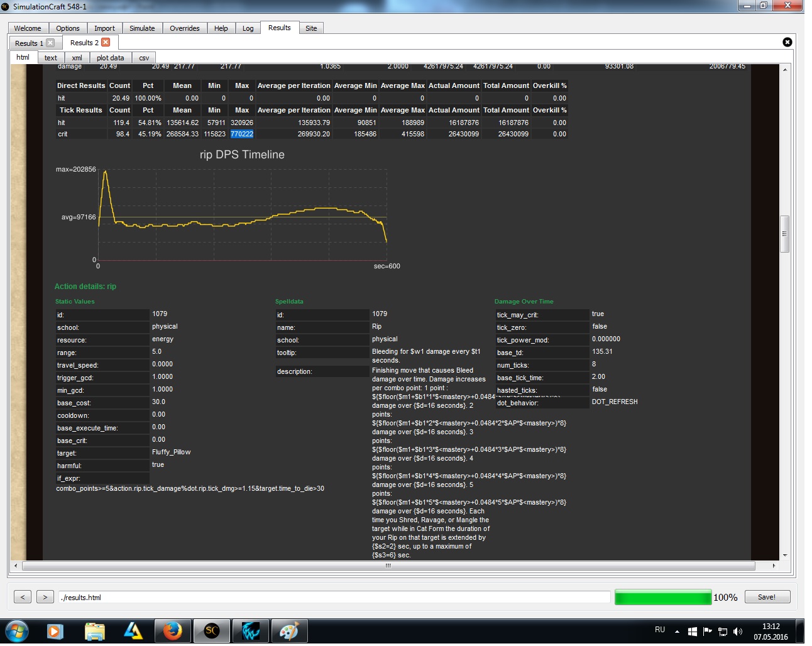Switch to the Simulate tab
This screenshot has height=646, width=812.
(142, 28)
